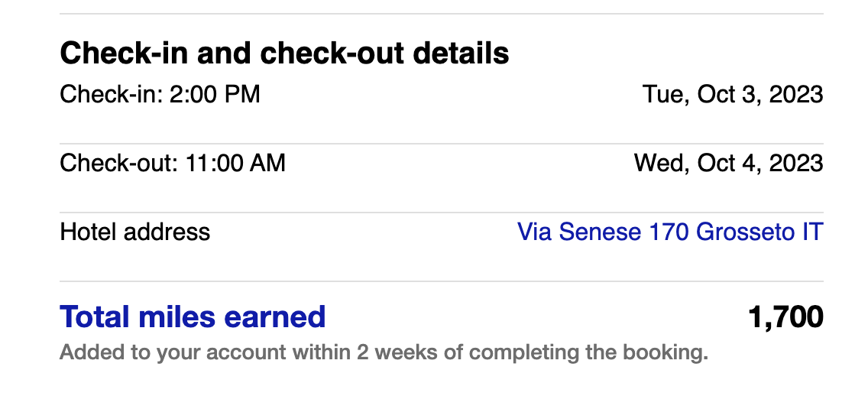Click the word 'details' in the heading
Image resolution: width=868 pixels, height=396 pixels.
click(x=462, y=54)
